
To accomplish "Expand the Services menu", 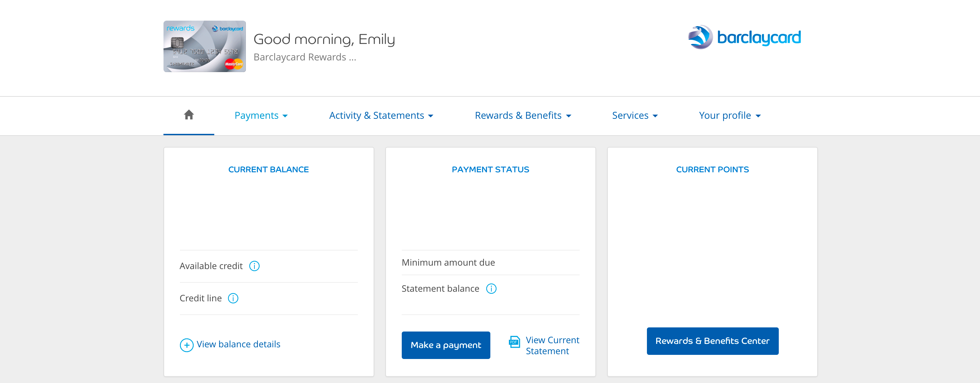I will (635, 115).
